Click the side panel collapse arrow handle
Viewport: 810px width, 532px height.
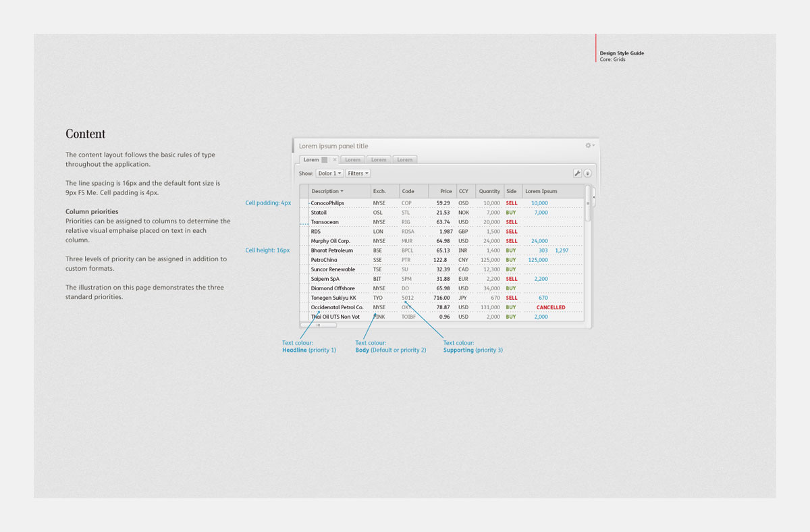click(x=594, y=196)
